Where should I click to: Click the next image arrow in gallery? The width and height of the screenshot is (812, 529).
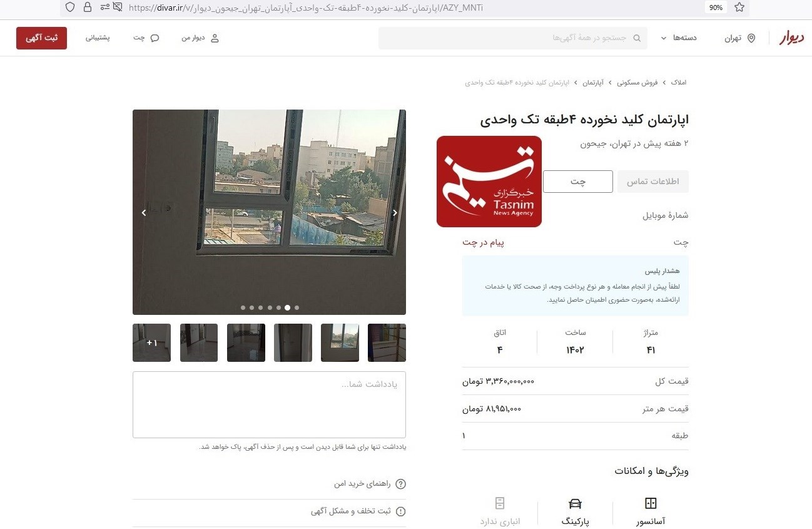[x=395, y=212]
